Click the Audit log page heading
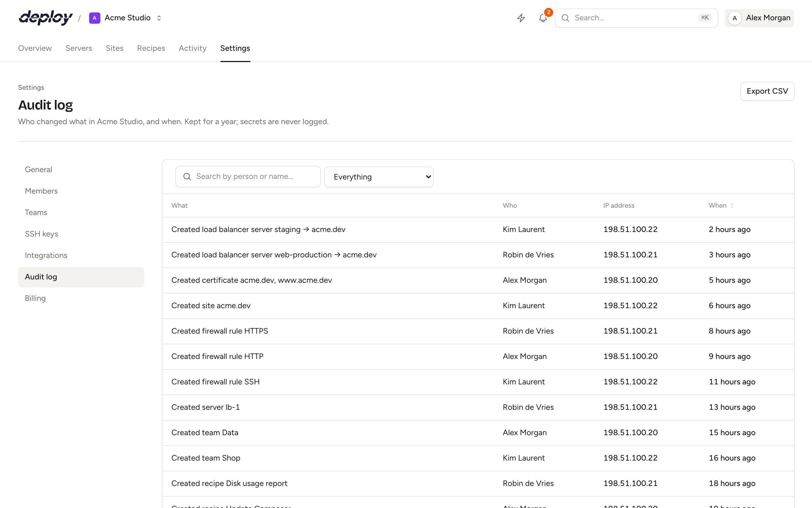Screen dimensions: 812x508 click(x=45, y=105)
